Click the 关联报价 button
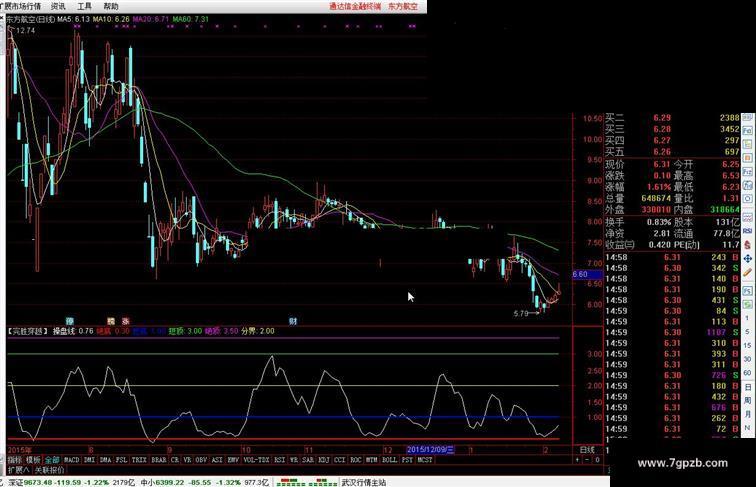This screenshot has width=756, height=487. pos(49,470)
